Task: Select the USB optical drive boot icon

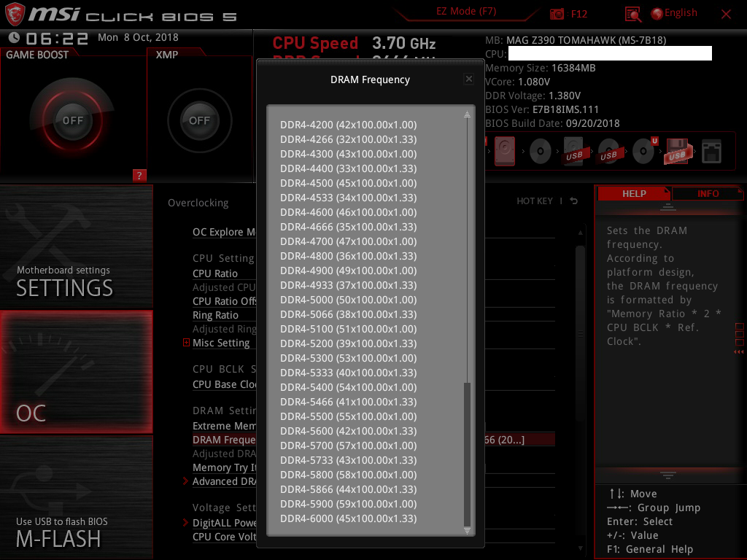Action: 608,152
